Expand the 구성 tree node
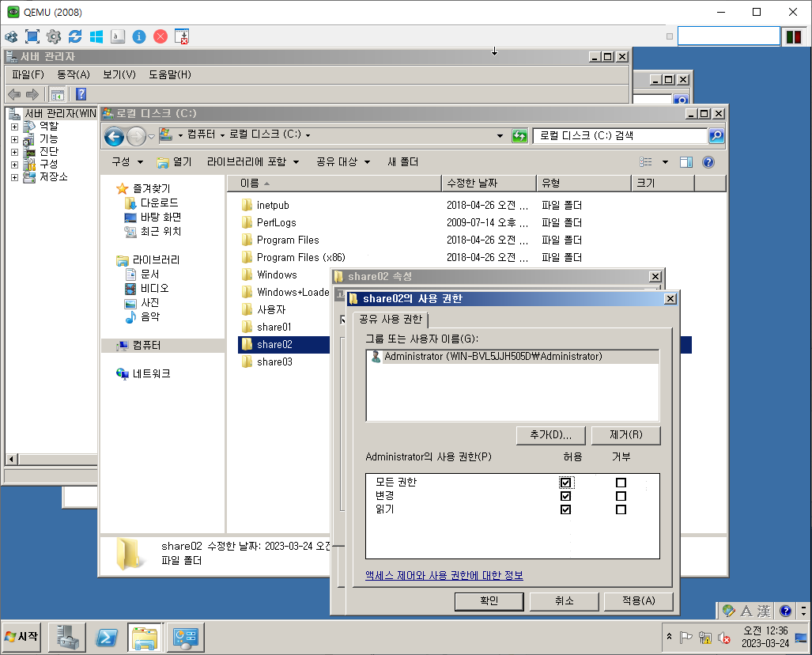Screen dimensions: 812x655 coord(14,165)
